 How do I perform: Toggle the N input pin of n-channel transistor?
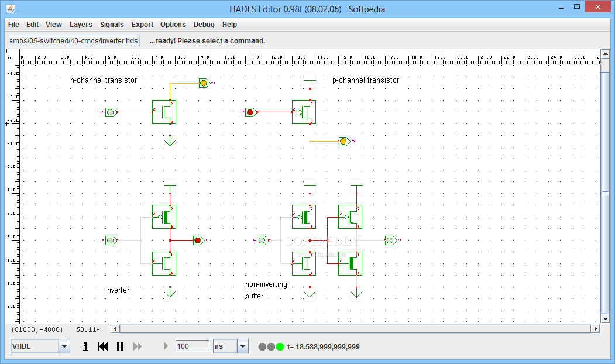pyautogui.click(x=111, y=112)
